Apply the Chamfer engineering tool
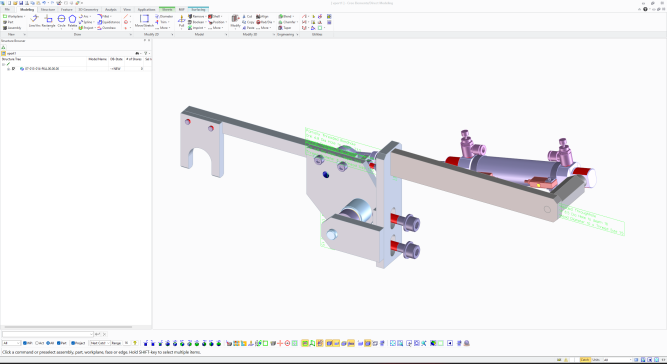This screenshot has height=364, width=667. pos(287,22)
